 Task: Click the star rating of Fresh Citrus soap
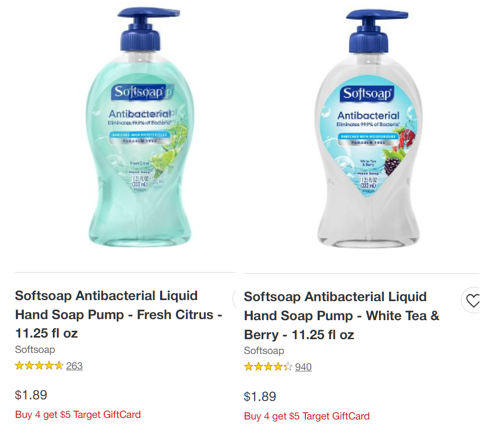pos(39,366)
